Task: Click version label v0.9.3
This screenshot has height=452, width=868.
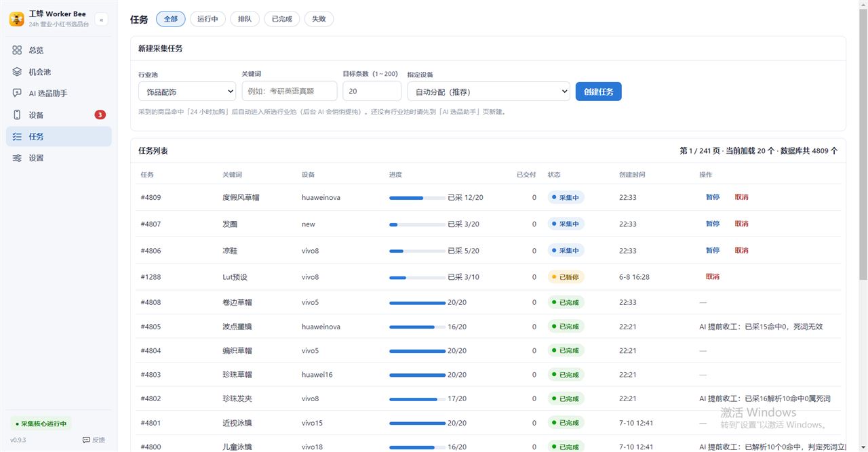Action: pos(18,440)
